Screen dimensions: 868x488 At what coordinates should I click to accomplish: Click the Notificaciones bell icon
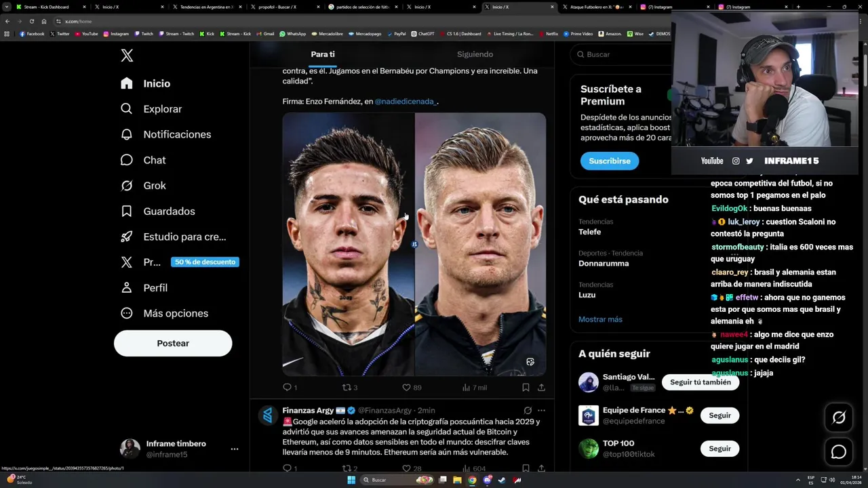coord(127,134)
